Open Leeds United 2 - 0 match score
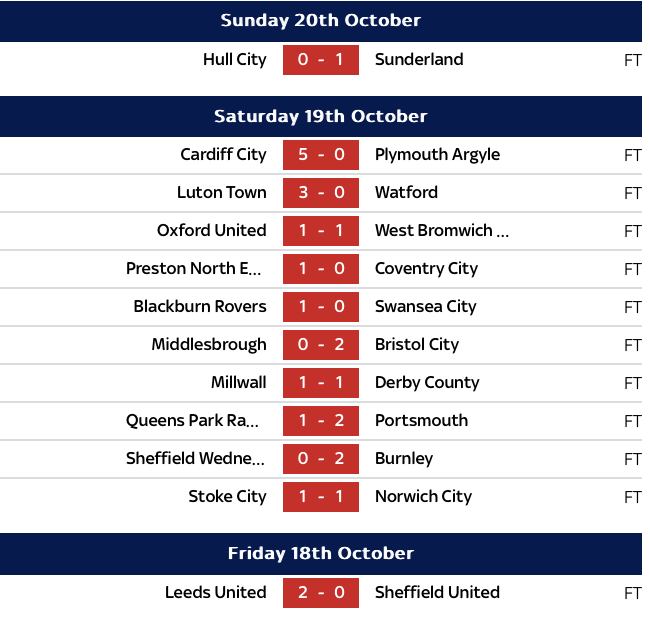The height and width of the screenshot is (620, 650). [x=320, y=593]
